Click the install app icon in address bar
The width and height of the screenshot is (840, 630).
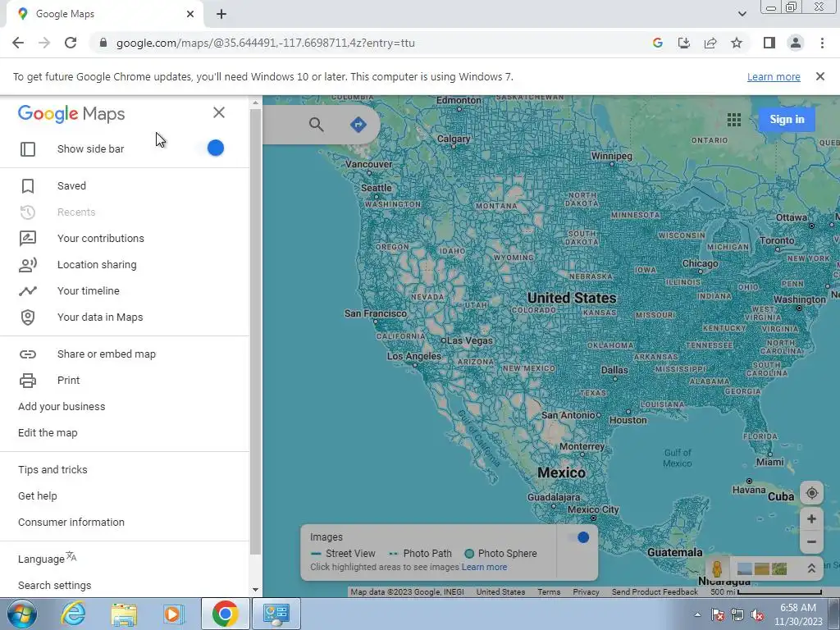(x=684, y=43)
